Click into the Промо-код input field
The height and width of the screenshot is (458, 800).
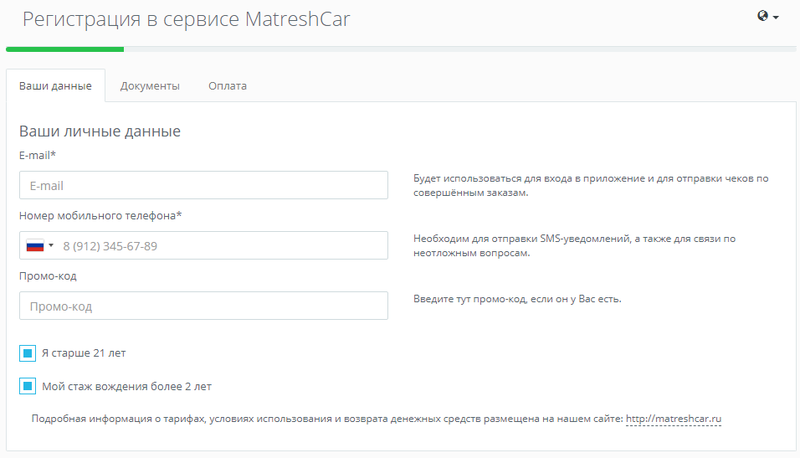203,306
